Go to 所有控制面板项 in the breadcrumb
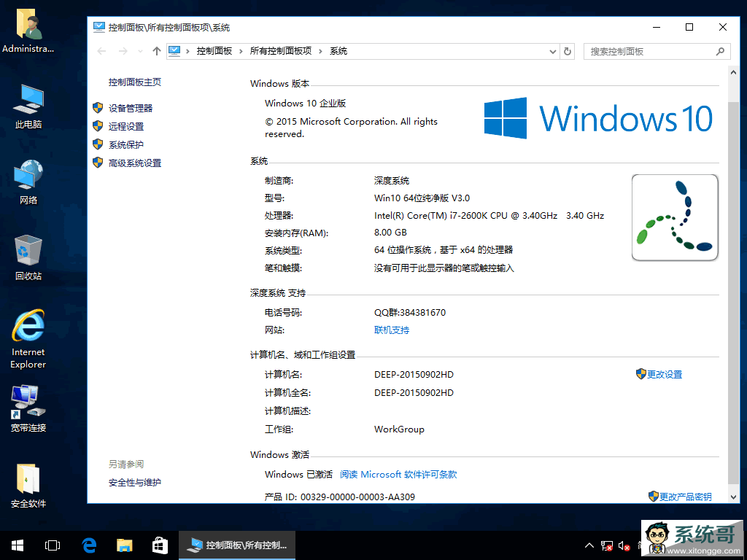 point(281,51)
